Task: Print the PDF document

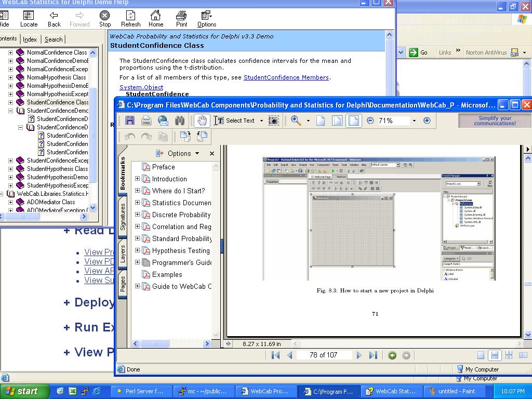Action: coord(146,121)
